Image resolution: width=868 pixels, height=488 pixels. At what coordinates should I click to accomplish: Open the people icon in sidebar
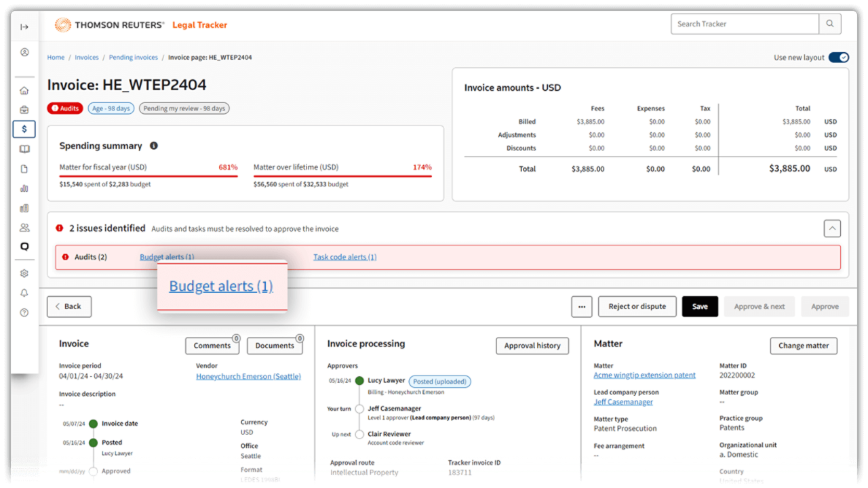click(x=24, y=228)
